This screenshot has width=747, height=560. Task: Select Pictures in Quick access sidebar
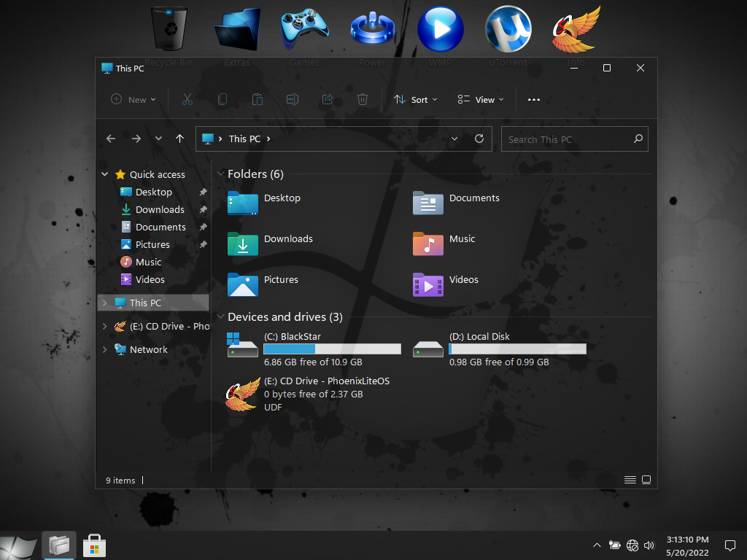153,245
